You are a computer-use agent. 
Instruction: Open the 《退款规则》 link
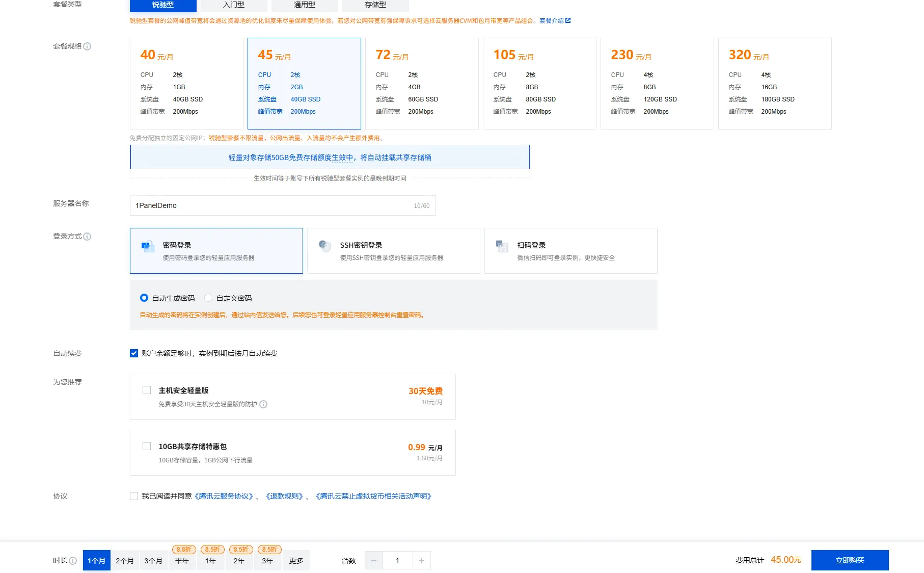click(x=284, y=496)
